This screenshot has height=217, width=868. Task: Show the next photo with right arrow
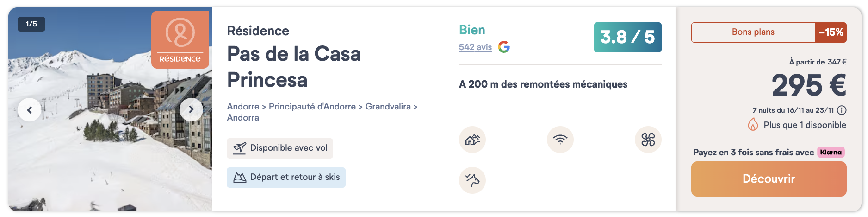[191, 110]
